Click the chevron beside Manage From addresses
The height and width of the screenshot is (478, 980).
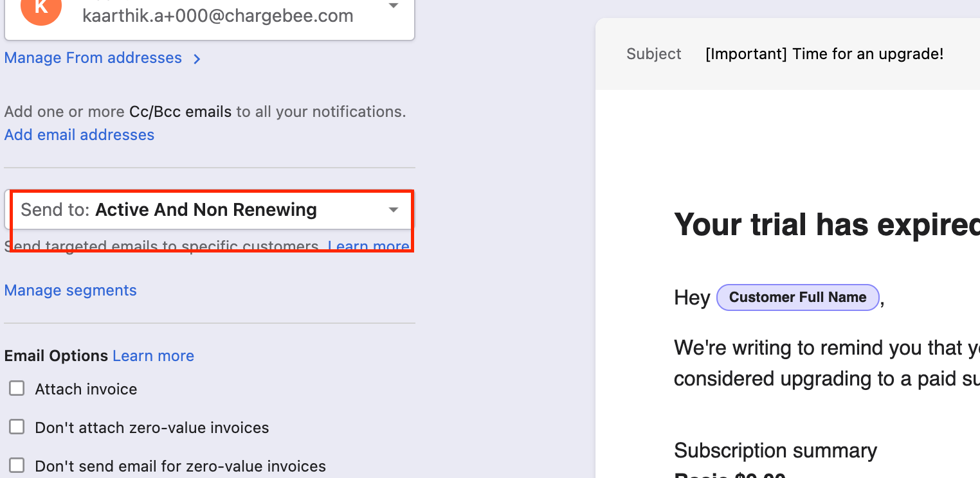197,59
